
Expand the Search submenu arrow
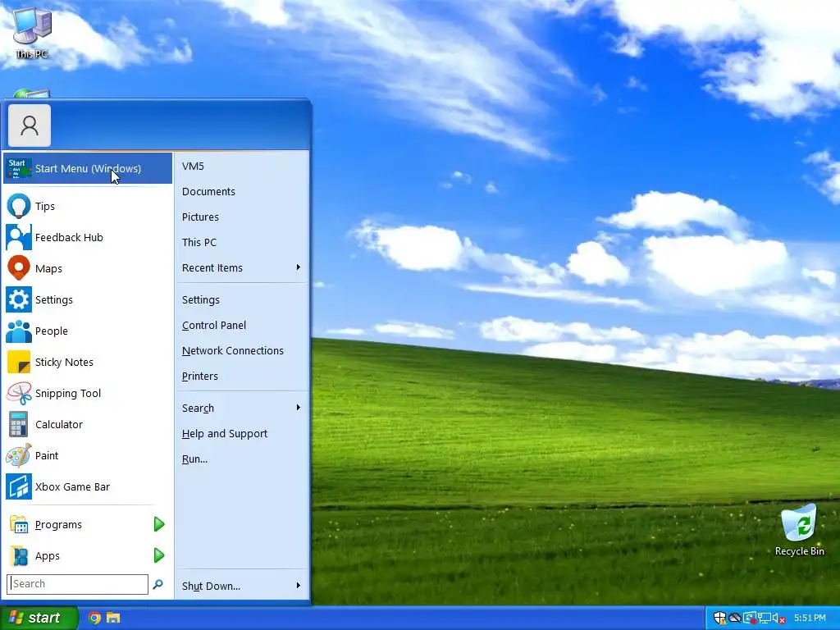pyautogui.click(x=299, y=408)
